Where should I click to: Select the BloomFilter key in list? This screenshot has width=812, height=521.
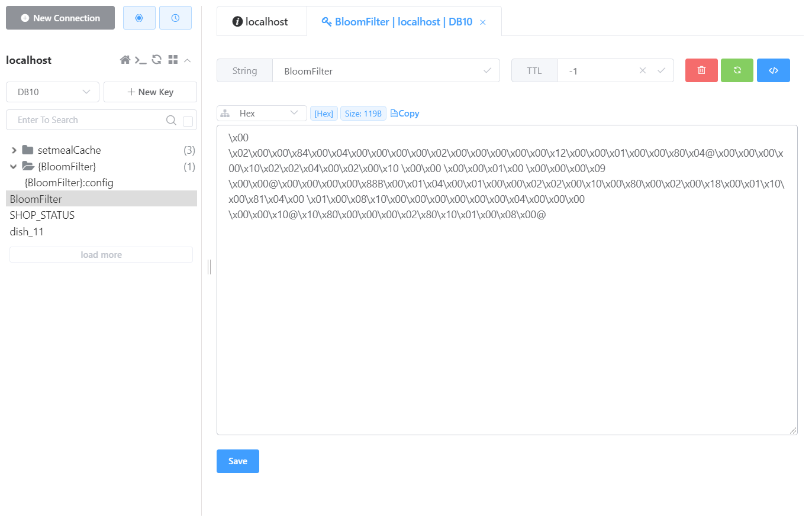point(101,199)
